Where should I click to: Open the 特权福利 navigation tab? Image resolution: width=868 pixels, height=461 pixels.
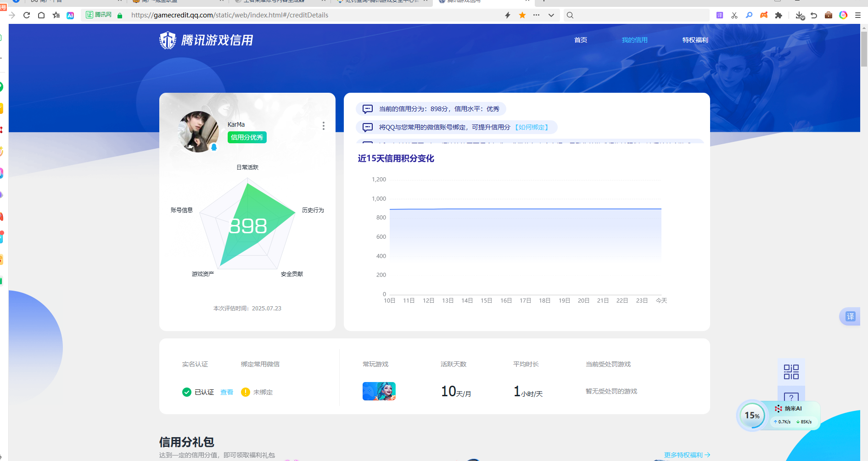(x=695, y=40)
